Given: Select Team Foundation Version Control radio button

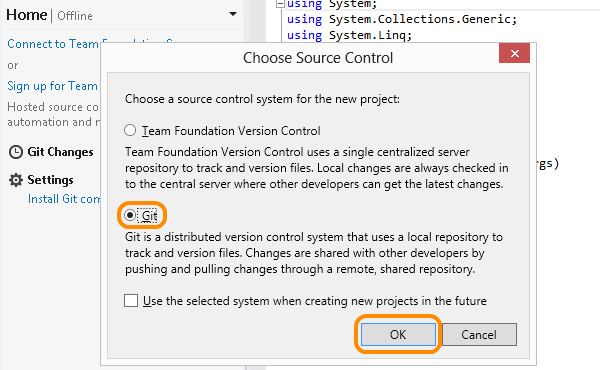Looking at the screenshot, I should pos(130,130).
